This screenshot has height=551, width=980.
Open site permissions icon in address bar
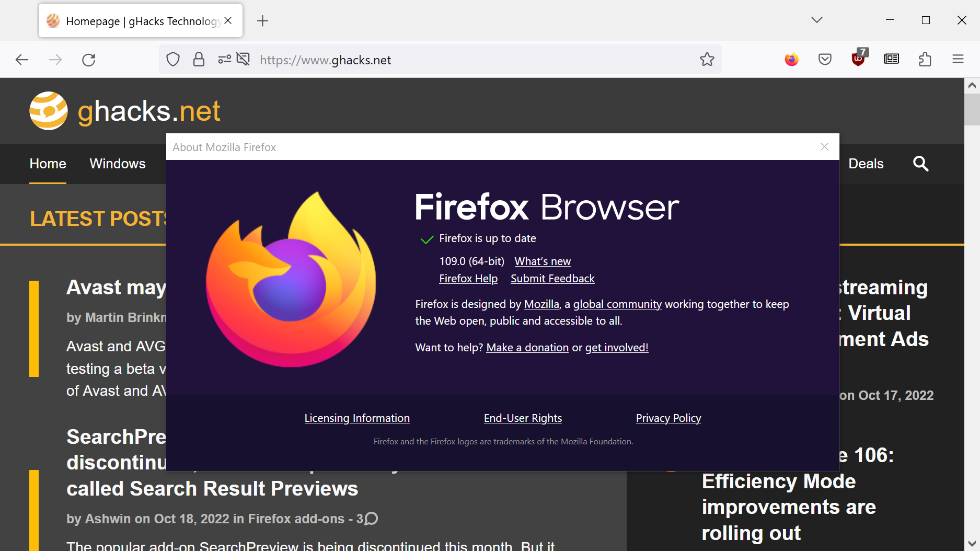(x=225, y=60)
